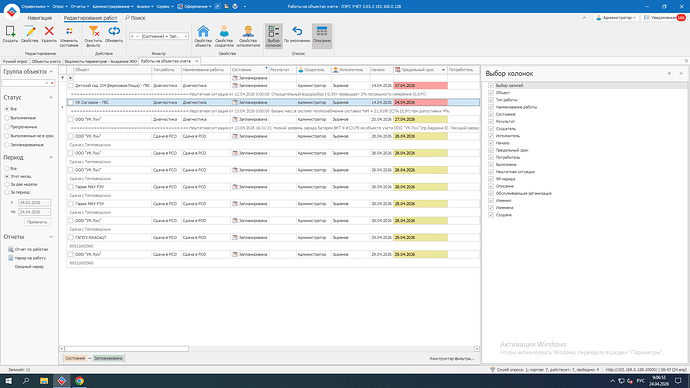Image resolution: width=690 pixels, height=388 pixels.
Task: Open File Explorer from the taskbar
Action: point(44,381)
